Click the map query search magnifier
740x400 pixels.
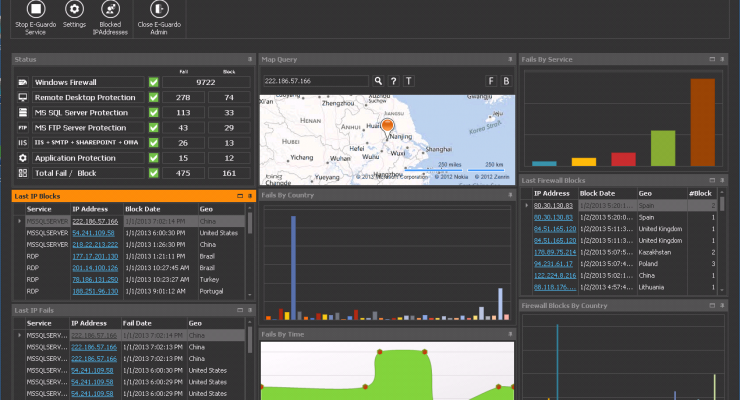pos(379,81)
